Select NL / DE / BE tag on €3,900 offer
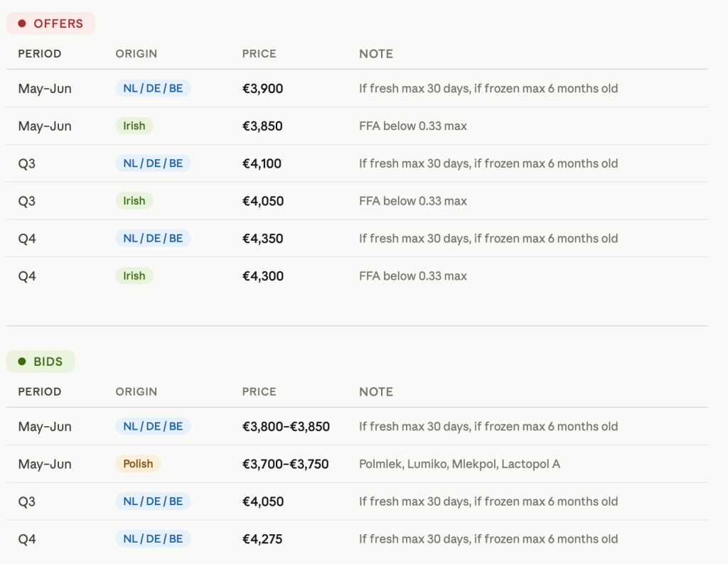 pyautogui.click(x=153, y=89)
